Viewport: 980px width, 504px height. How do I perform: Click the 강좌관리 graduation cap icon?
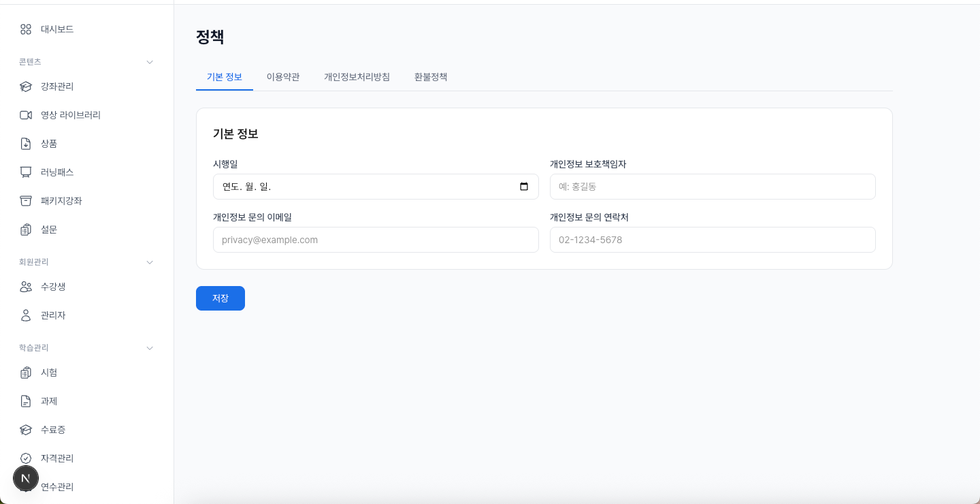coord(26,86)
